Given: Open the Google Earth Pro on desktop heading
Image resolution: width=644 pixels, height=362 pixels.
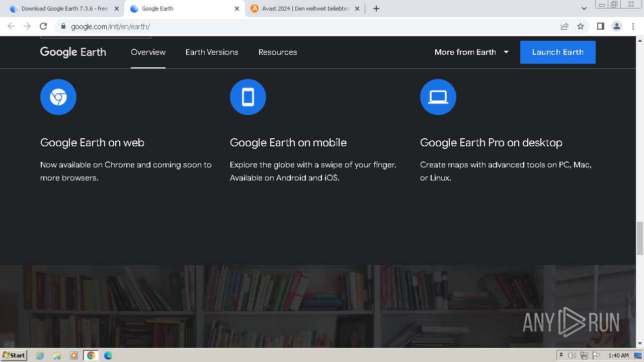Looking at the screenshot, I should tap(491, 143).
